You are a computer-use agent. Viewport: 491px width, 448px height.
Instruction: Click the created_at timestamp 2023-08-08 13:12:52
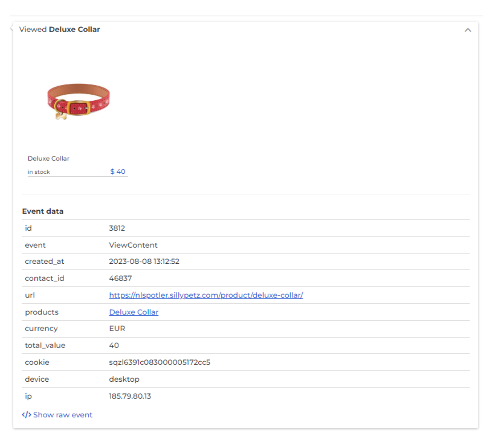pyautogui.click(x=144, y=262)
